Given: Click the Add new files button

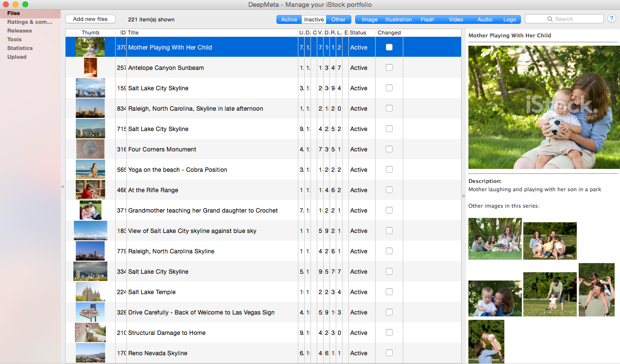Looking at the screenshot, I should (90, 18).
